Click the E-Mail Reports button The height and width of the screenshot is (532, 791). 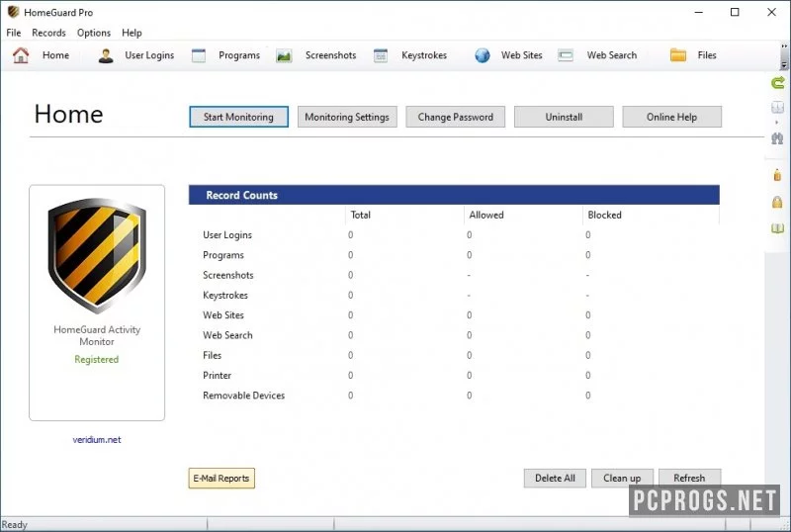coord(221,478)
